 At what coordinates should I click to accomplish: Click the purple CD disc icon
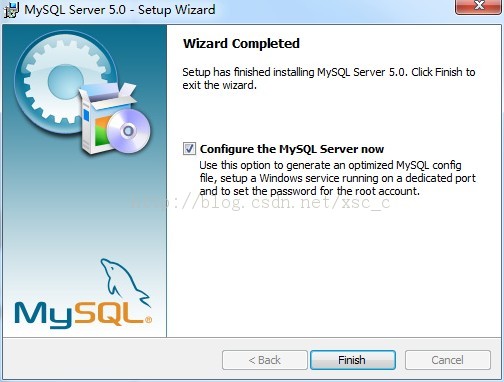[x=128, y=131]
